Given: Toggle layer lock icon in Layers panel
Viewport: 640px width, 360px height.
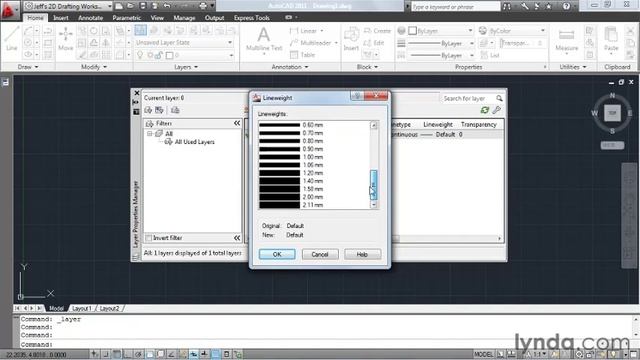Looking at the screenshot, I should click(159, 55).
